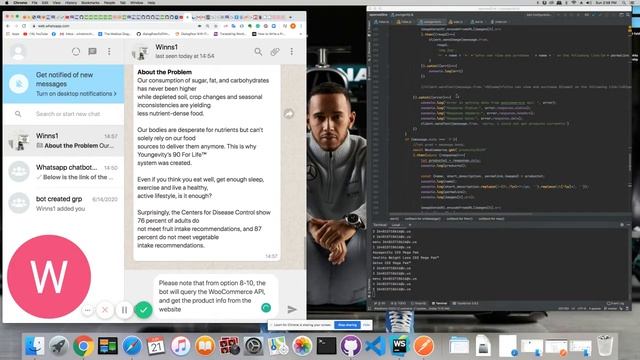The width and height of the screenshot is (640, 360).
Task: Send the typed WhatsApp message
Action: 292,310
